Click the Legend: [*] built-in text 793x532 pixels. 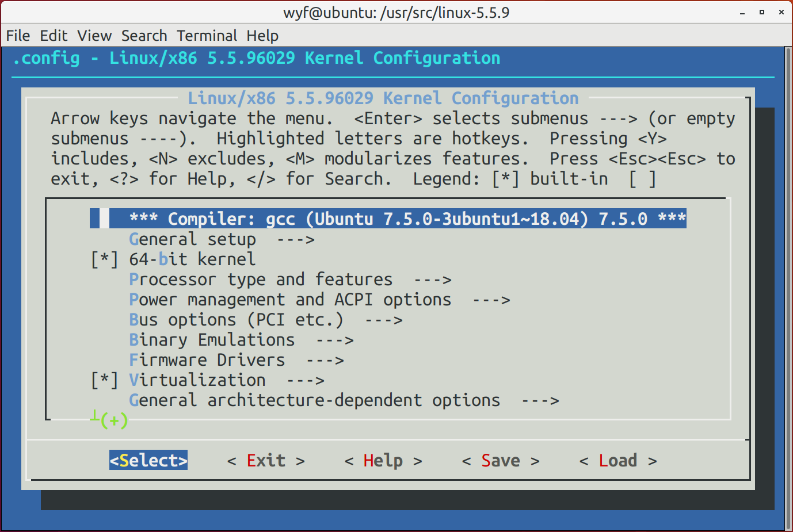(x=510, y=179)
